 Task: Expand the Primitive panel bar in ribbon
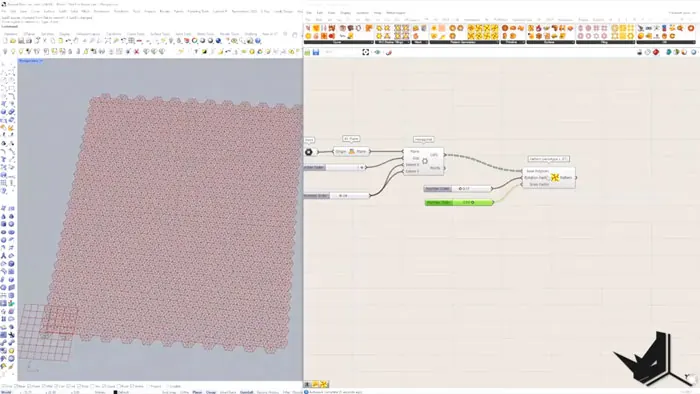(512, 42)
